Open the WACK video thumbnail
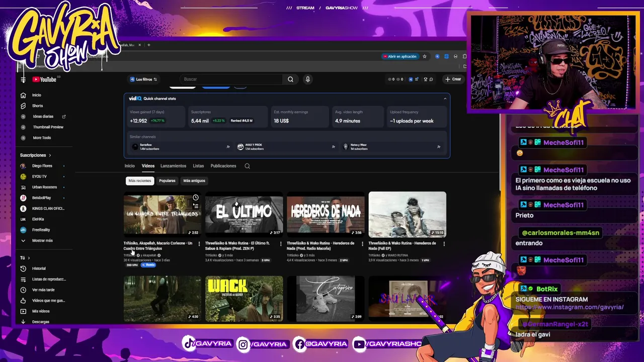The width and height of the screenshot is (644, 362). tap(244, 299)
